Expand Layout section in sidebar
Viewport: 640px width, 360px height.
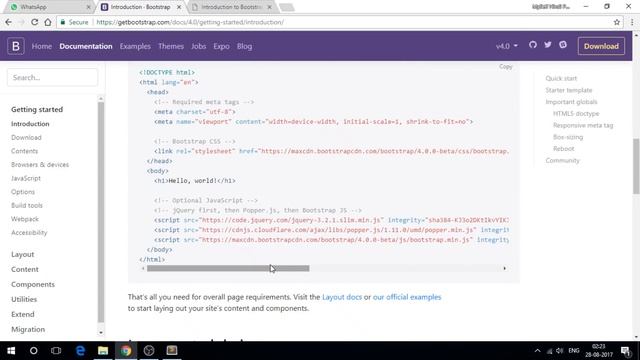point(22,254)
